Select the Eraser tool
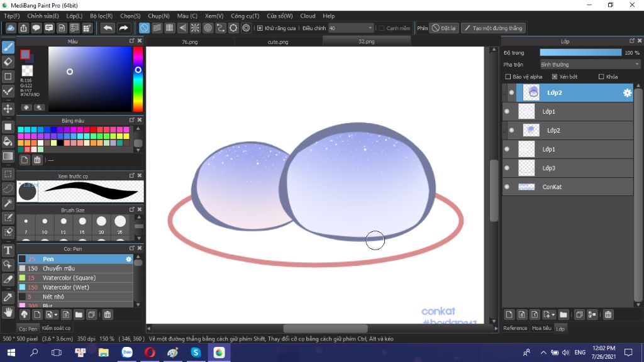The image size is (644, 362). click(8, 62)
